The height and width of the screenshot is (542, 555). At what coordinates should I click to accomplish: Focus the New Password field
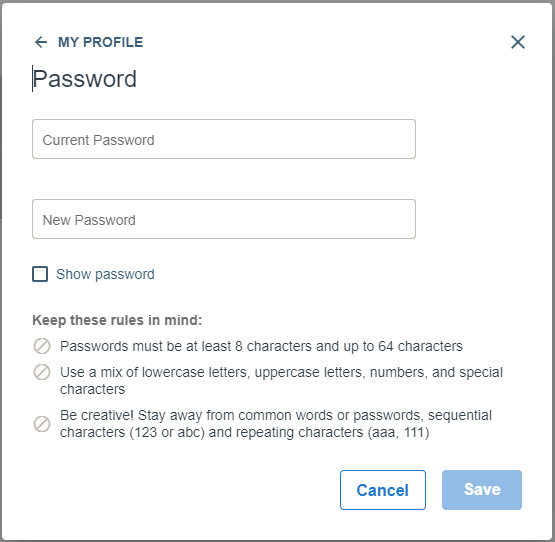coord(224,219)
